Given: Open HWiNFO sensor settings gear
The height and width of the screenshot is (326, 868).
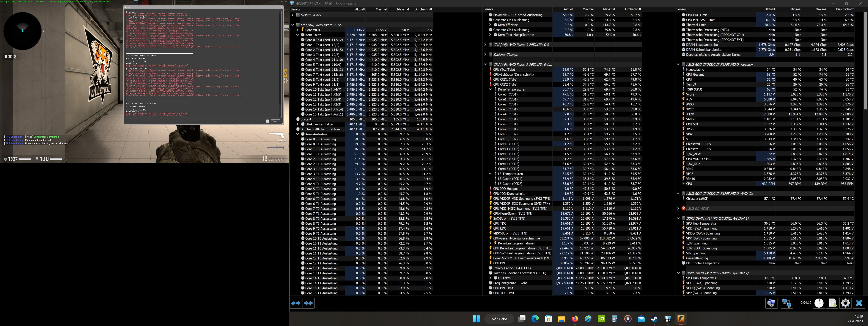Looking at the screenshot, I should [845, 303].
